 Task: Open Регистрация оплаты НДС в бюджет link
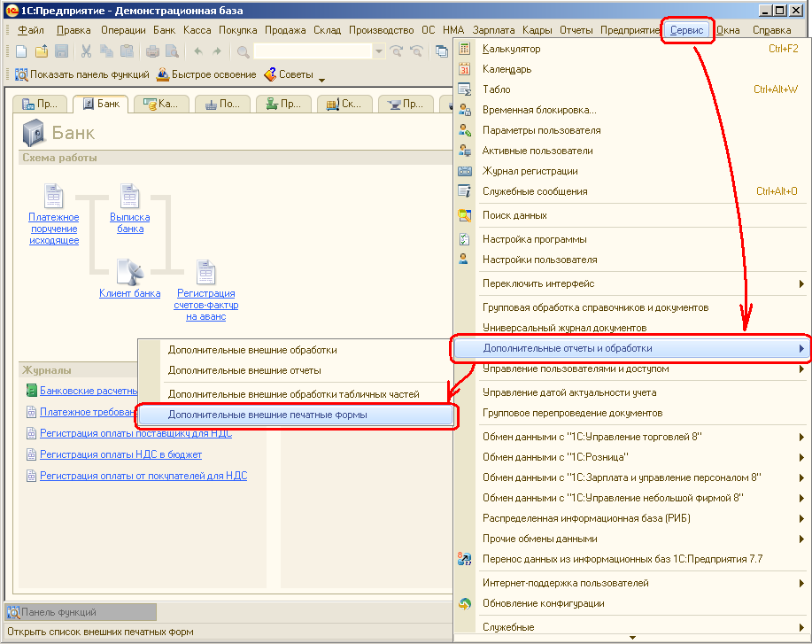tap(120, 454)
